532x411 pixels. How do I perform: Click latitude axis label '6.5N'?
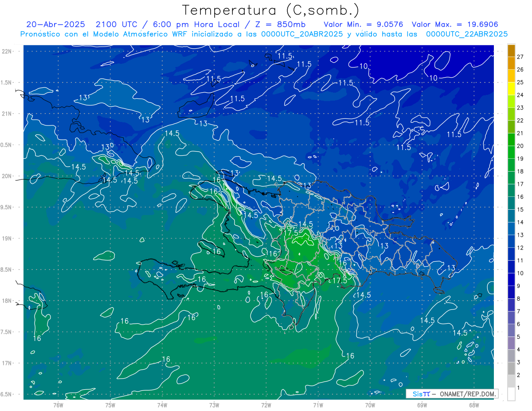point(7,394)
